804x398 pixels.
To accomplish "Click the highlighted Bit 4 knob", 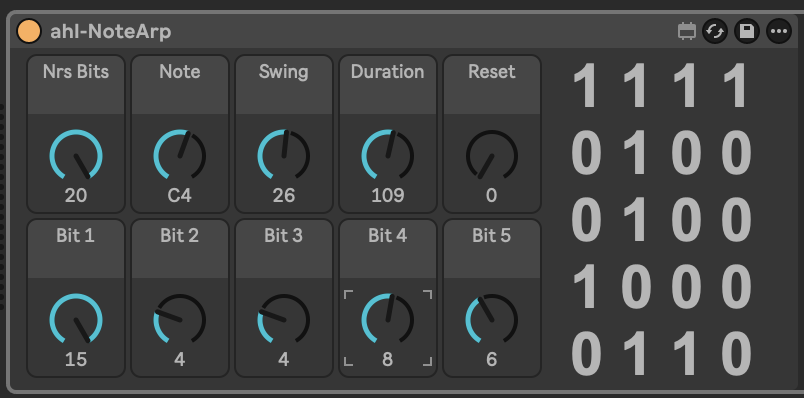I will pyautogui.click(x=388, y=319).
